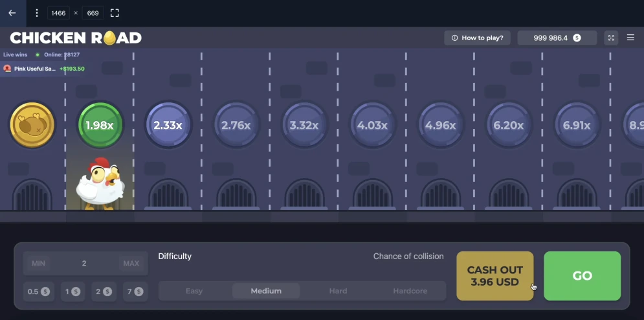The image size is (644, 320).
Task: Choose the 1 $ quick bet chip
Action: coord(72,291)
